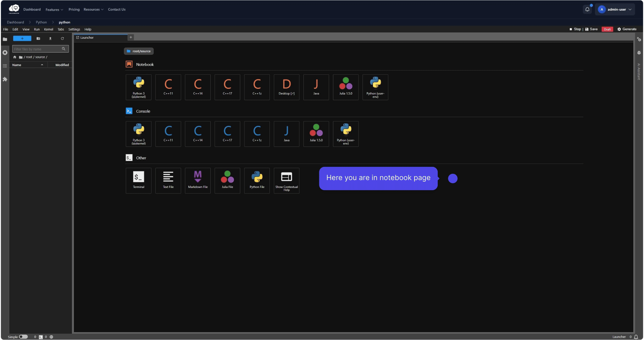The image size is (644, 340).
Task: Go to Pricing page
Action: [x=74, y=9]
